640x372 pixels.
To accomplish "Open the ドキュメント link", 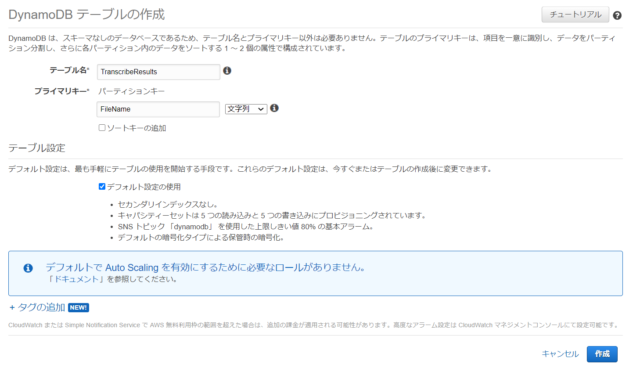I will [x=76, y=279].
